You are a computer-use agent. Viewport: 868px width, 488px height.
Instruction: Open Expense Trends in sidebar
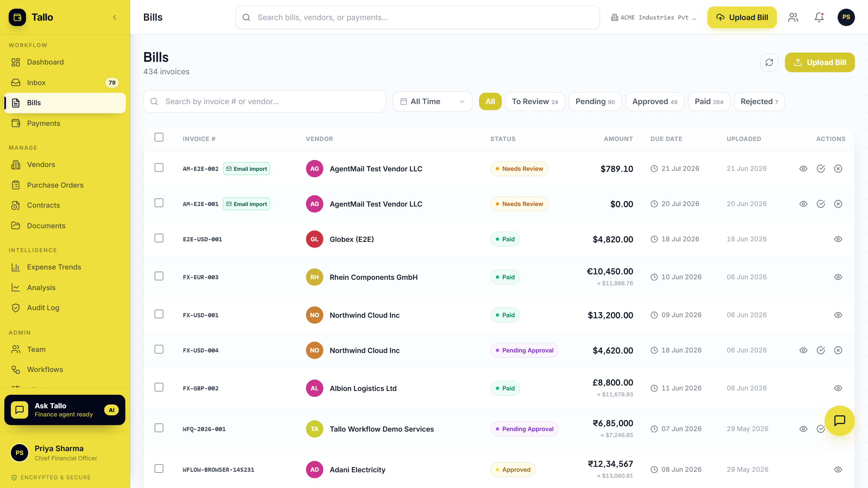pyautogui.click(x=65, y=267)
